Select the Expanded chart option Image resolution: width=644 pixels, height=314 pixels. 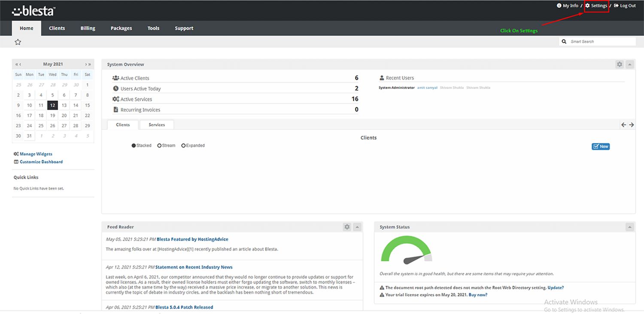193,145
